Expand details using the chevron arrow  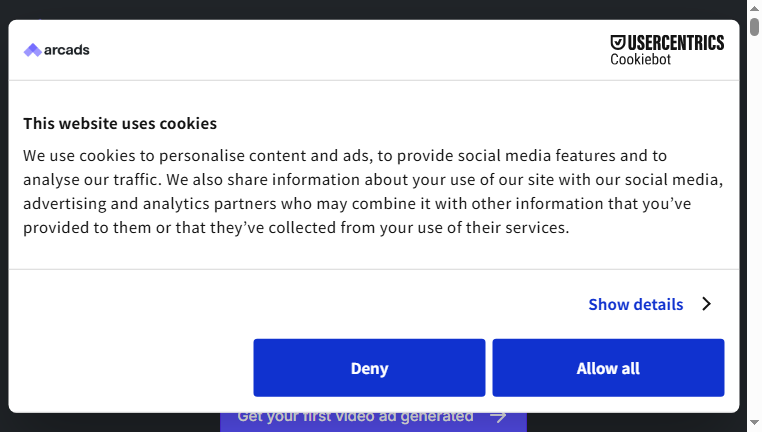point(707,304)
